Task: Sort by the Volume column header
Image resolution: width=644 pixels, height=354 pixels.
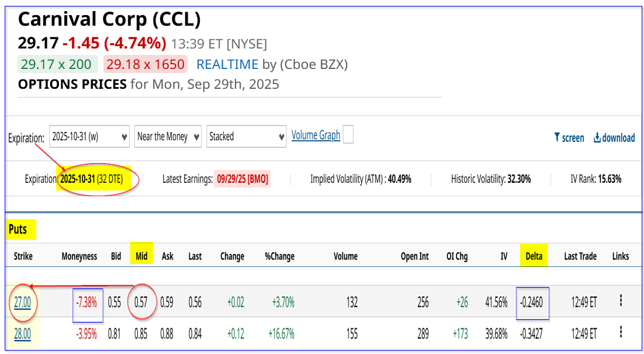Action: (x=345, y=256)
